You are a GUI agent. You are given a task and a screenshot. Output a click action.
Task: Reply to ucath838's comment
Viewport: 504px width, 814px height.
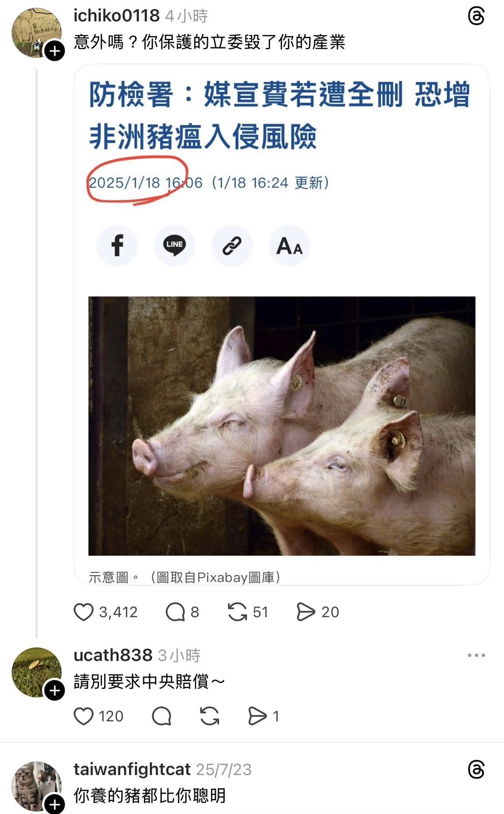coord(162,716)
